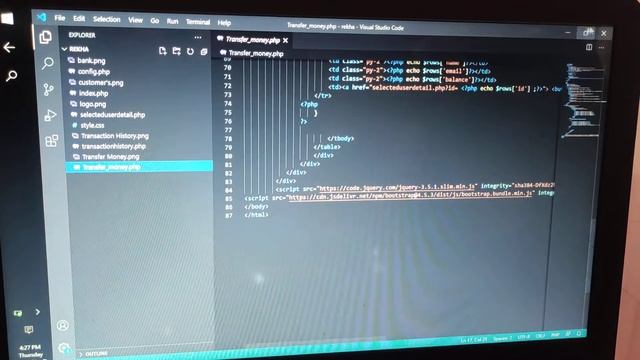640x360 pixels.
Task: Click the UTF-8 encoding in status bar
Action: [x=524, y=337]
